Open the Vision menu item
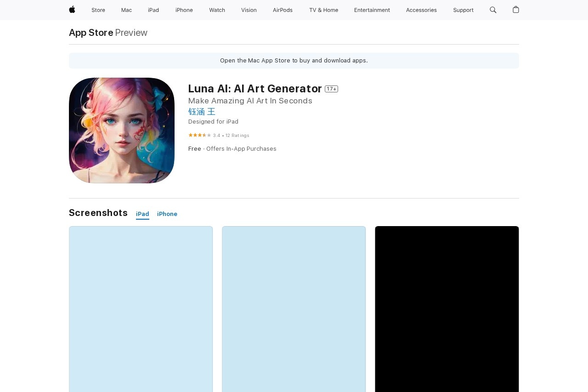 [249, 10]
